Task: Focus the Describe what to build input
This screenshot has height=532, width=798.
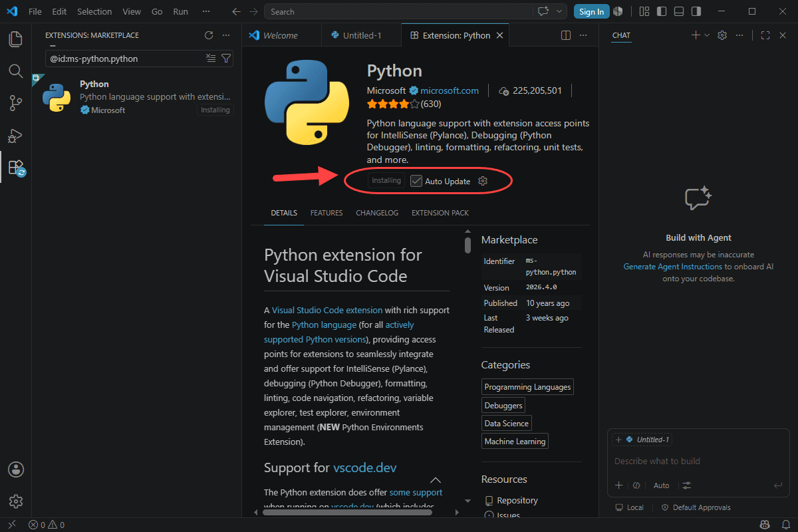Action: coord(698,461)
